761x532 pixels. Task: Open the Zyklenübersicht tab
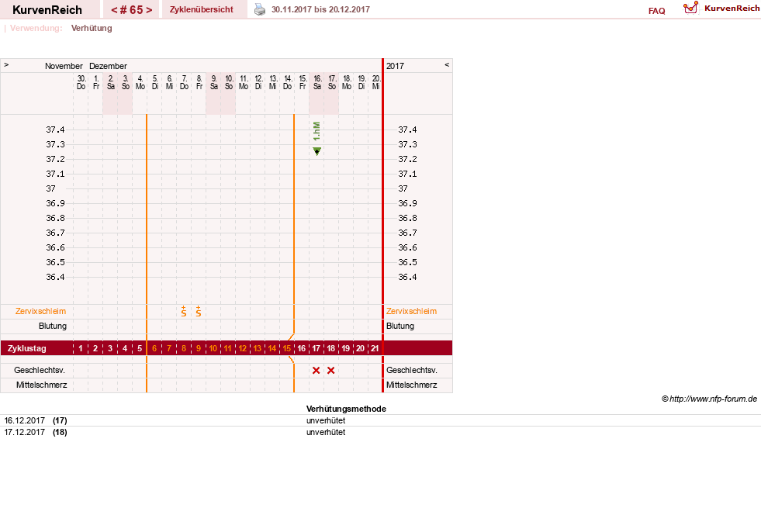[202, 9]
